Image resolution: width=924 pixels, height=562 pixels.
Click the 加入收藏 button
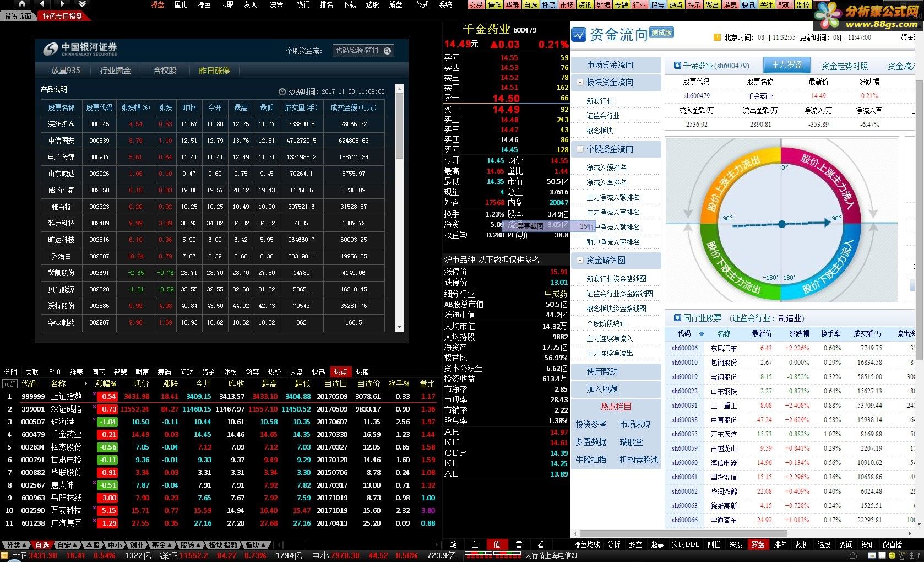(616, 389)
